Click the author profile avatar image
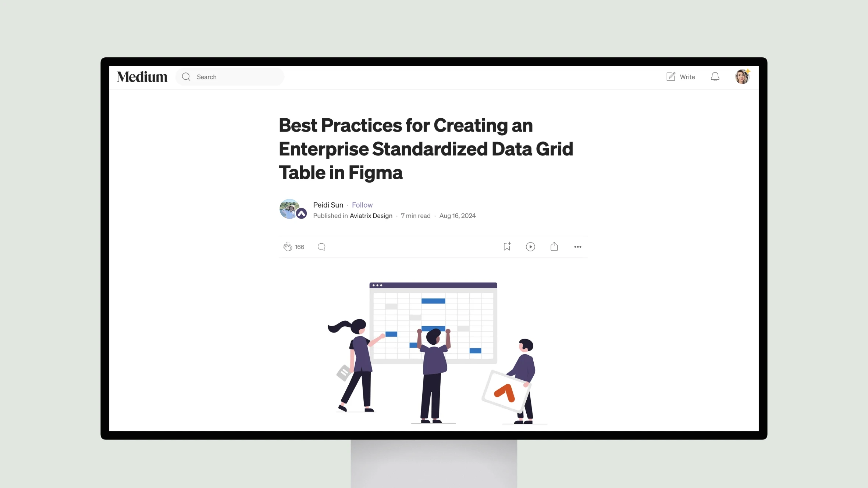This screenshot has height=488, width=868. tap(289, 209)
